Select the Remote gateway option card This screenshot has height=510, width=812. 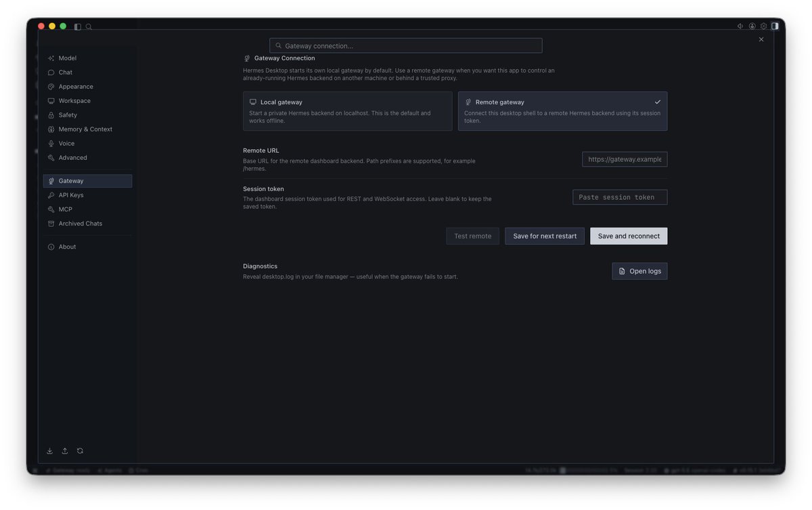(562, 111)
